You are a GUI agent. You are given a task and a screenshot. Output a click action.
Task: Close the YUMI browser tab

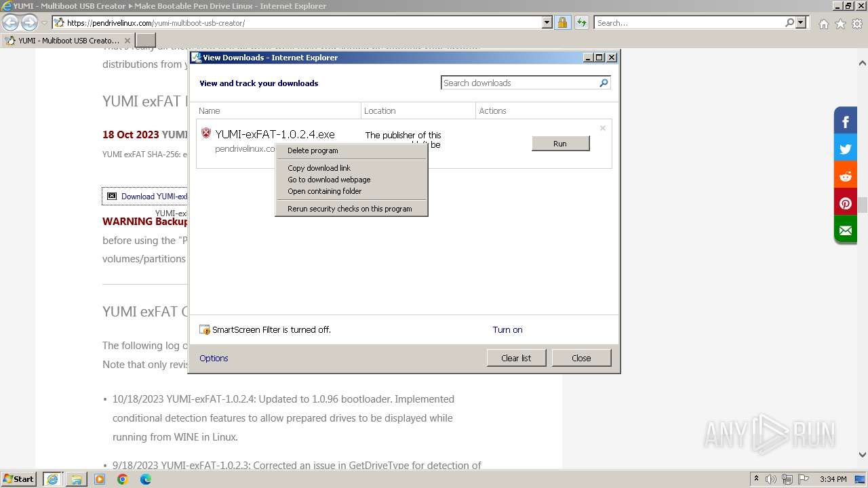pyautogui.click(x=127, y=41)
